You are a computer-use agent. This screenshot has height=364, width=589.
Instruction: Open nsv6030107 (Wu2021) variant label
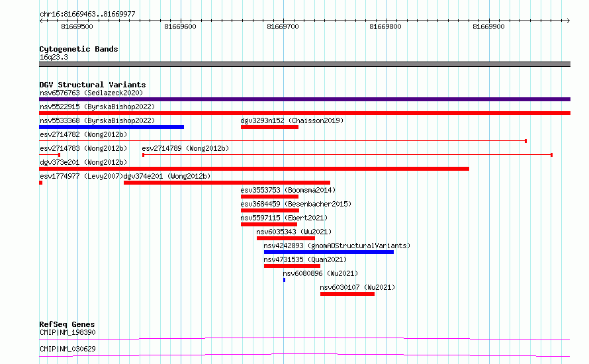357,287
